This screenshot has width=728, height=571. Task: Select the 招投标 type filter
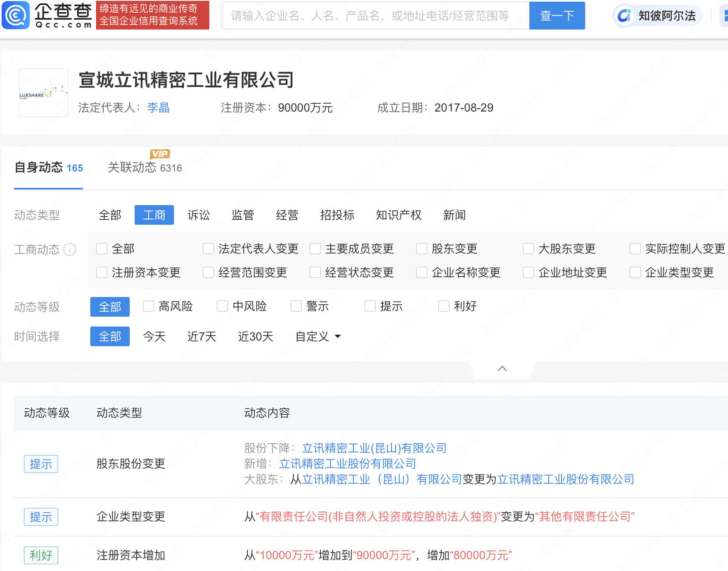pos(337,215)
